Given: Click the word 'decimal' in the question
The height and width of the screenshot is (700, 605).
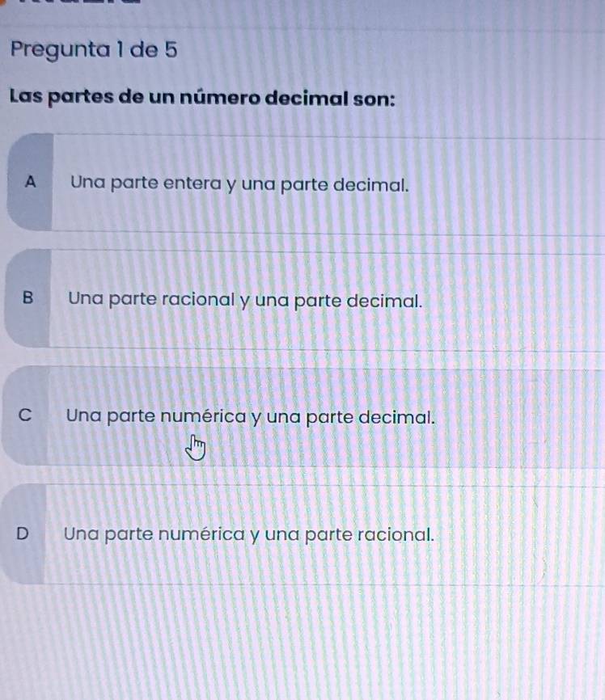Looking at the screenshot, I should [x=310, y=100].
